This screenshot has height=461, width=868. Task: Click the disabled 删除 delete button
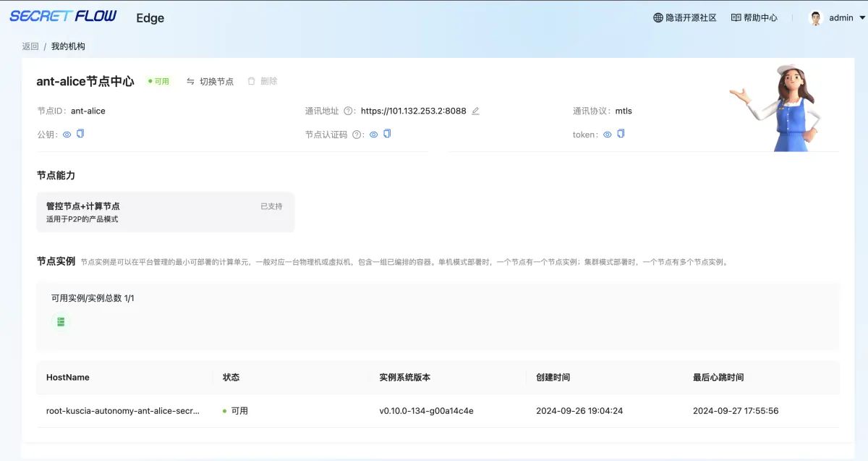pyautogui.click(x=262, y=81)
